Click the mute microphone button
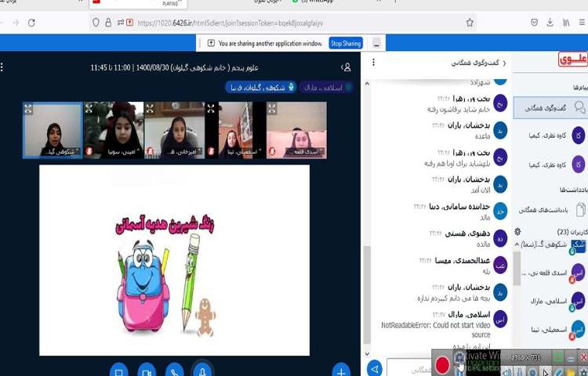 [x=202, y=370]
